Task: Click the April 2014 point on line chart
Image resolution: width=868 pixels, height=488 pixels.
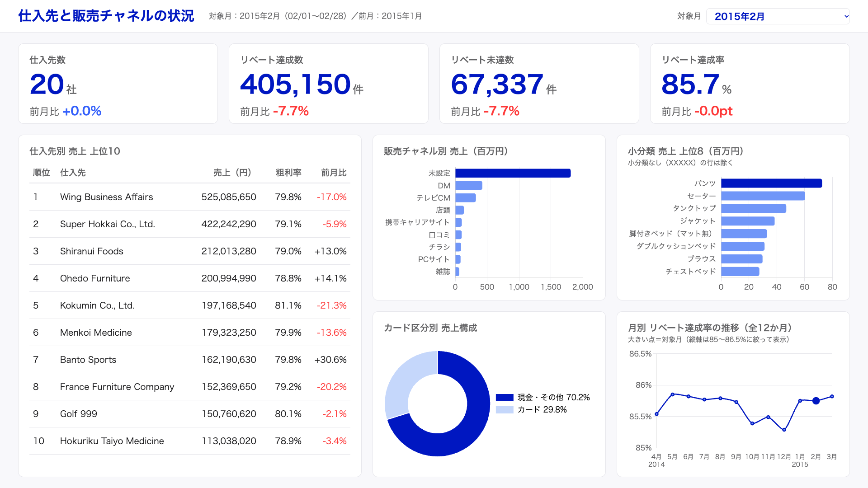Action: click(656, 414)
